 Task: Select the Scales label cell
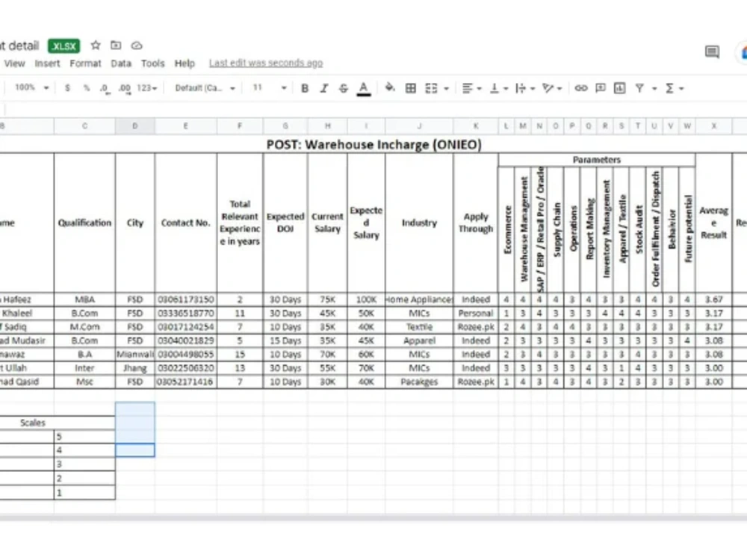click(x=33, y=423)
